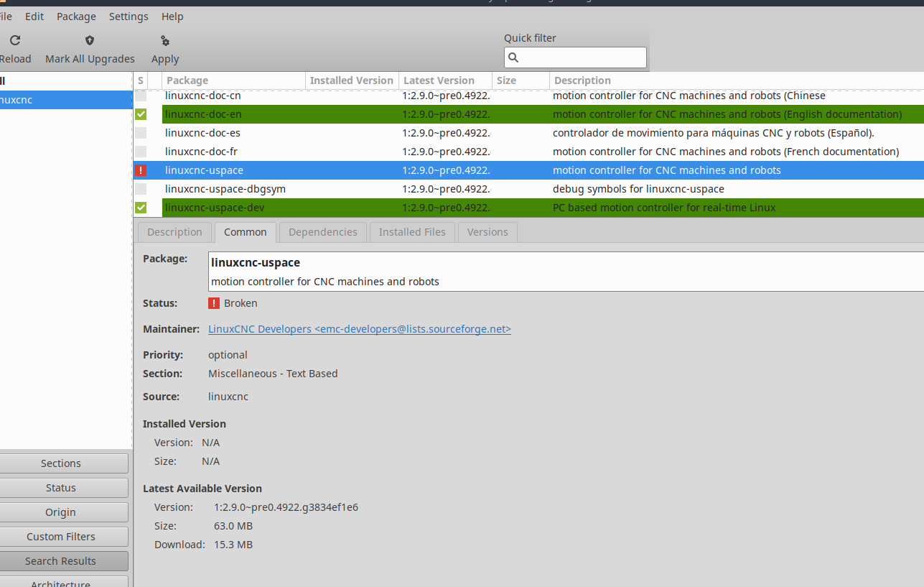924x587 pixels.
Task: Toggle the checkbox for linuxcnc-doc-cn
Action: [x=141, y=96]
